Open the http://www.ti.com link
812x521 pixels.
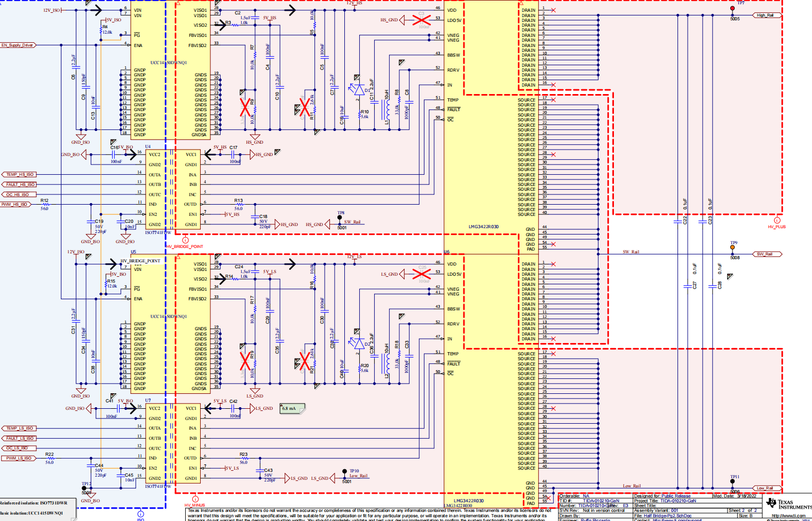[x=789, y=516]
